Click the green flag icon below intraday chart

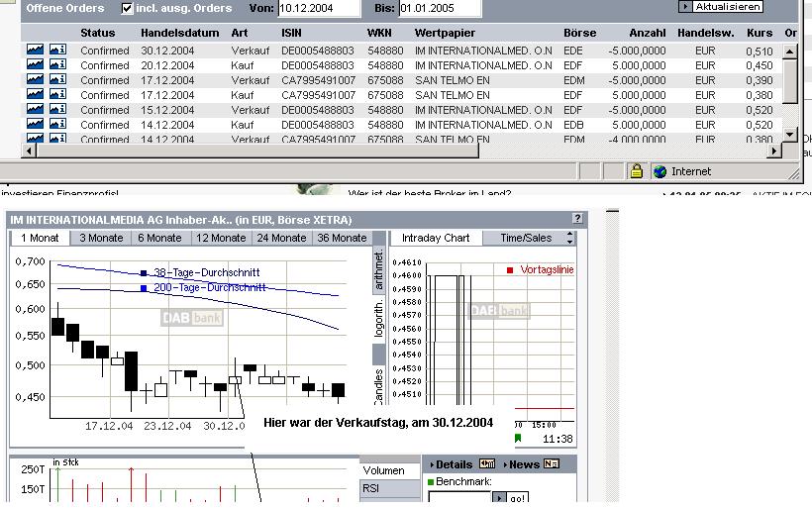tap(518, 438)
